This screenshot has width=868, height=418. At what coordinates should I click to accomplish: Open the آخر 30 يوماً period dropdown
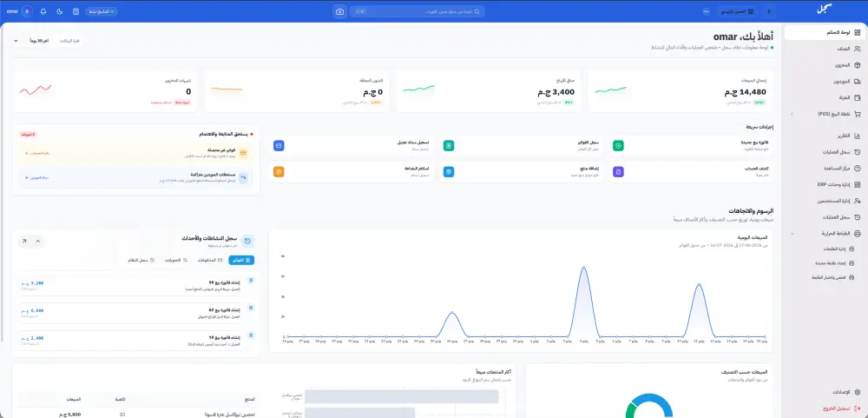coord(32,41)
